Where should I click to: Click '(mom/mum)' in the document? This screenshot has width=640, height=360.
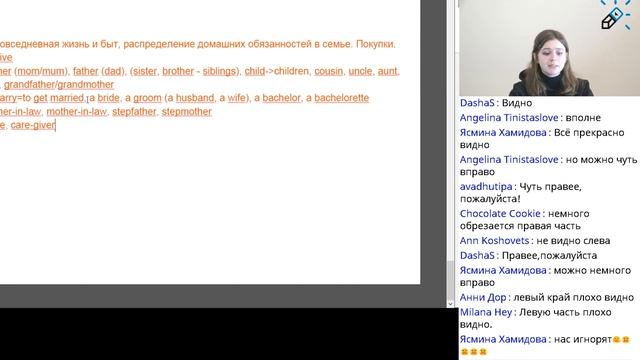coord(42,71)
